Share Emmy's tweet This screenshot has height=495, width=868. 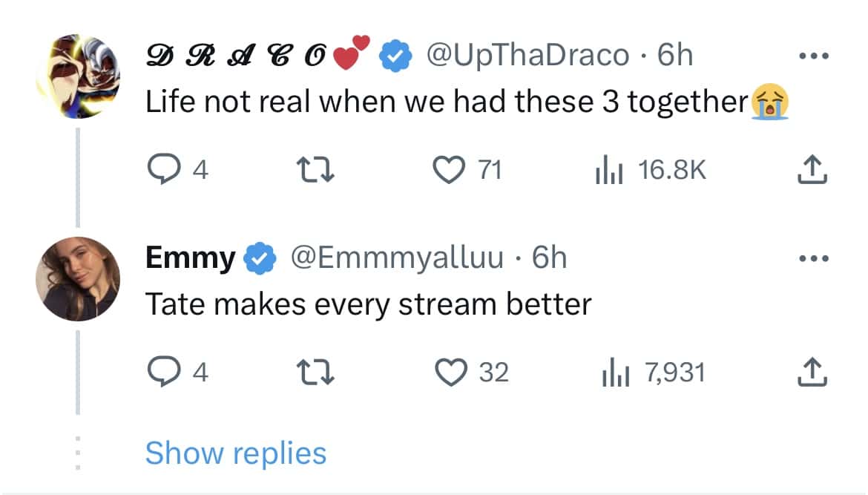pyautogui.click(x=811, y=371)
